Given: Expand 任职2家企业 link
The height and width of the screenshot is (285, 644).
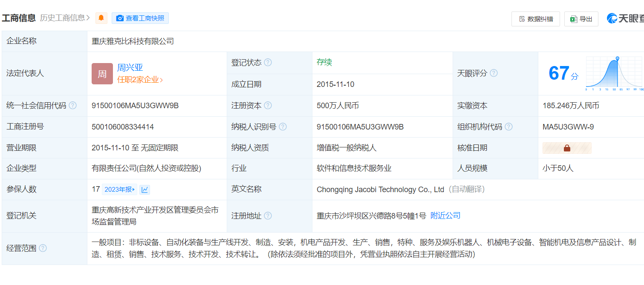Looking at the screenshot, I should click(140, 80).
